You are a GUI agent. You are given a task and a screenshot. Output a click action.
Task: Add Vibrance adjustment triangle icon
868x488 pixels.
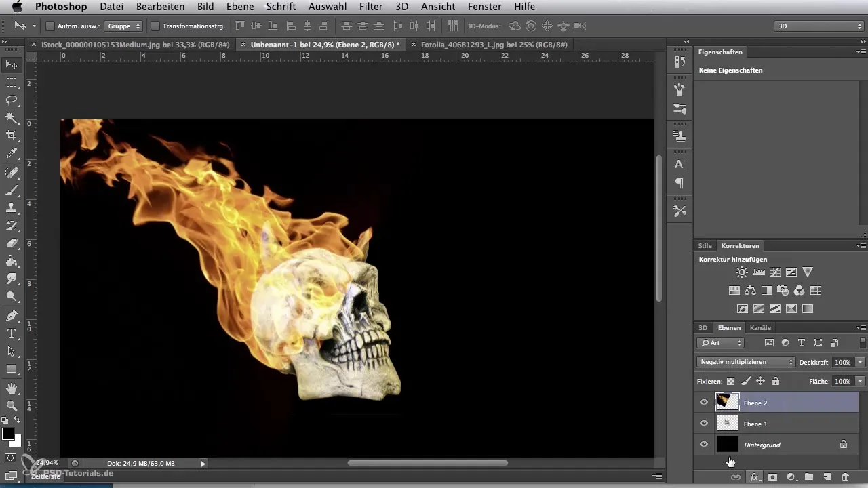pyautogui.click(x=807, y=272)
